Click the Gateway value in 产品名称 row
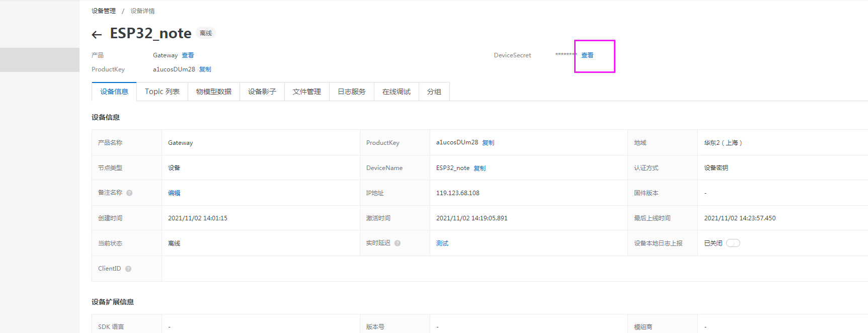The height and width of the screenshot is (333, 868). coord(181,143)
